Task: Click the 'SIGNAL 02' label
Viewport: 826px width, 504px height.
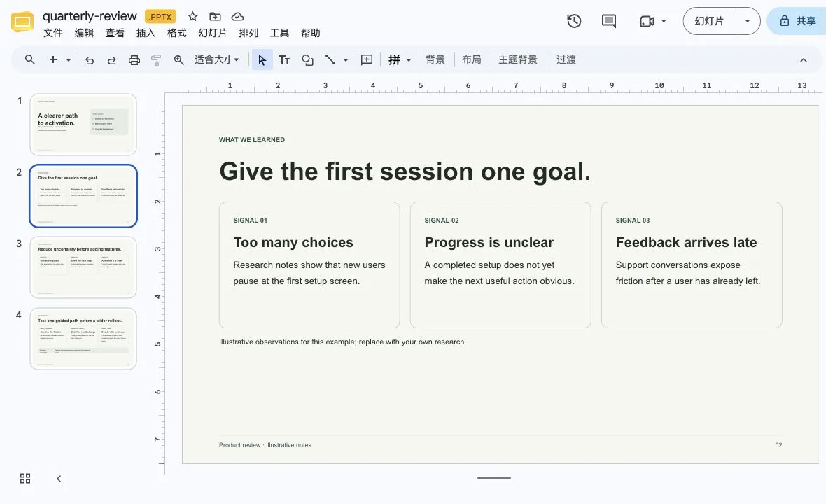Action: point(442,220)
